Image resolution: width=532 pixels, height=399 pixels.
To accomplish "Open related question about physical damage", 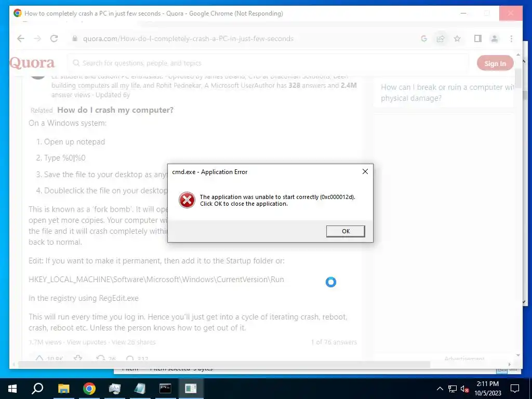I will 447,92.
